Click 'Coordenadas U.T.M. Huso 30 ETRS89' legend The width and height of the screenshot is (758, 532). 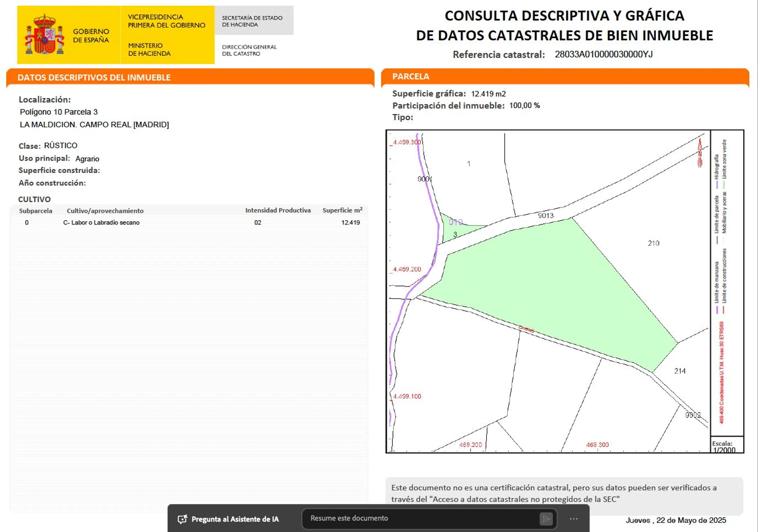(x=721, y=372)
